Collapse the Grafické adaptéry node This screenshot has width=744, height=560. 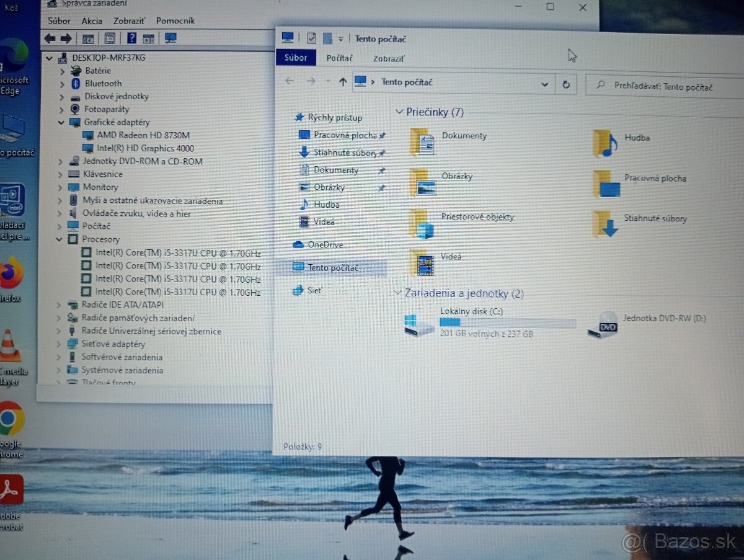[60, 122]
